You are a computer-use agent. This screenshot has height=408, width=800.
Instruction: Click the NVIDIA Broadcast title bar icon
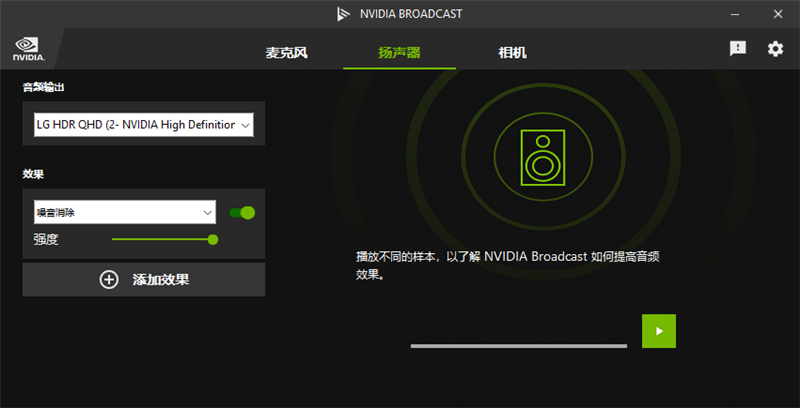[344, 14]
